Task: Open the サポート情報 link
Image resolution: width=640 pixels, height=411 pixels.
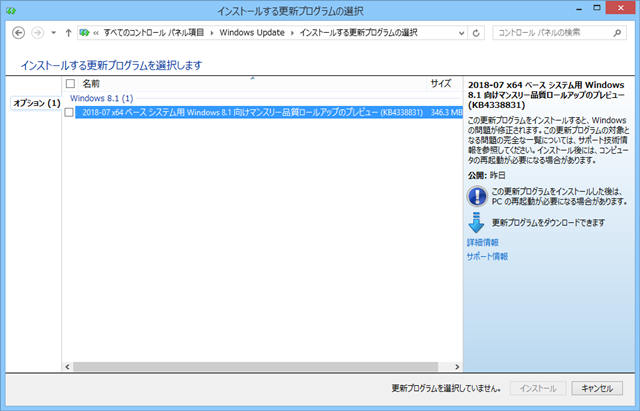Action: pos(487,256)
